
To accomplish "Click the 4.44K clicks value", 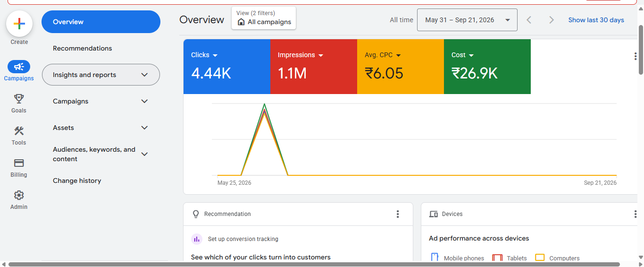I will [211, 73].
